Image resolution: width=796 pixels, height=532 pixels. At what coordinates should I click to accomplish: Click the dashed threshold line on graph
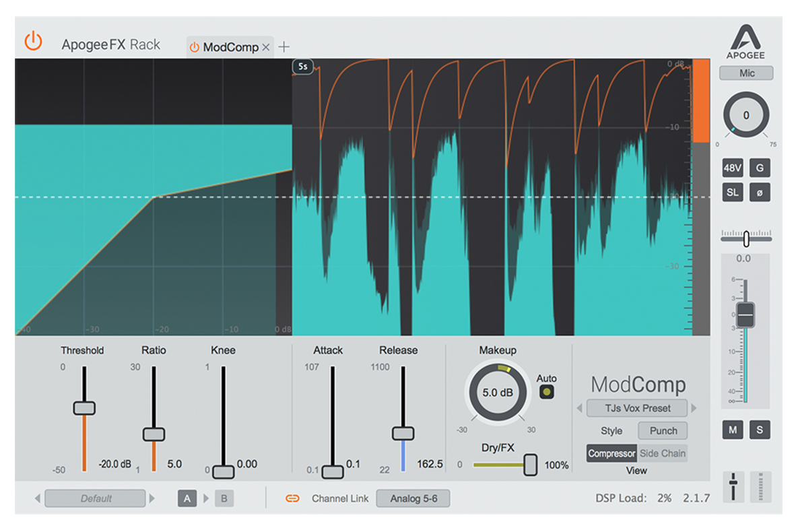tap(362, 197)
